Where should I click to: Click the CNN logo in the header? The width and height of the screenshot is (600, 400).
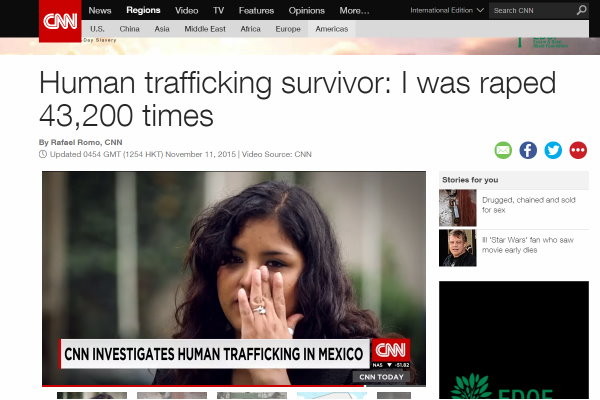coord(60,21)
